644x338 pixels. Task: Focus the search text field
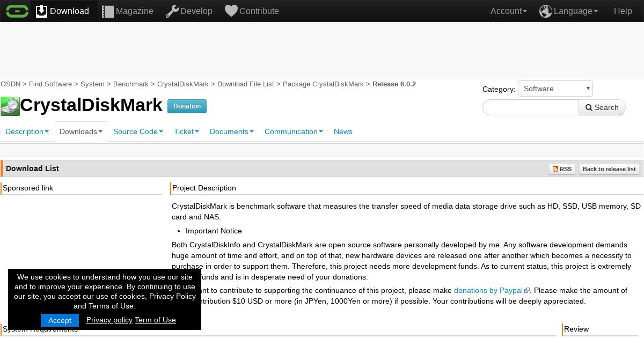tap(531, 107)
